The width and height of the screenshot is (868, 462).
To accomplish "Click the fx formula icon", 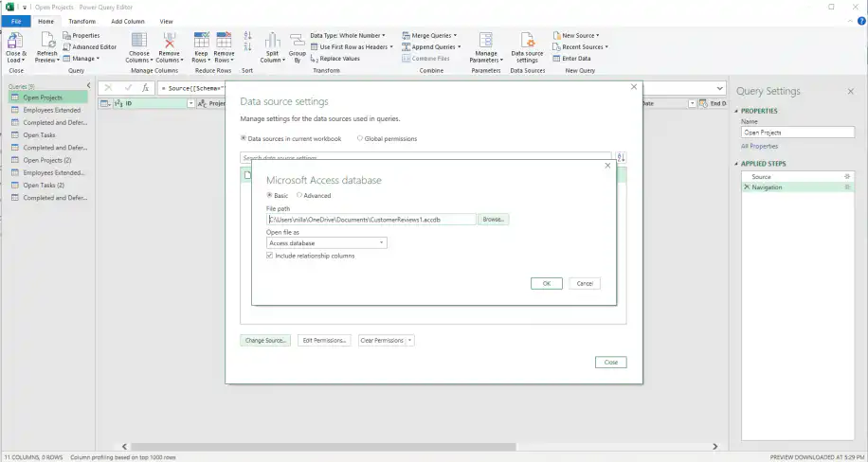I will pyautogui.click(x=145, y=88).
